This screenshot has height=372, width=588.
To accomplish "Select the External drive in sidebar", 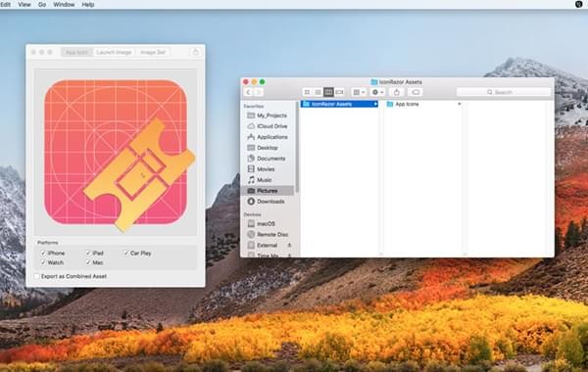I will click(268, 246).
